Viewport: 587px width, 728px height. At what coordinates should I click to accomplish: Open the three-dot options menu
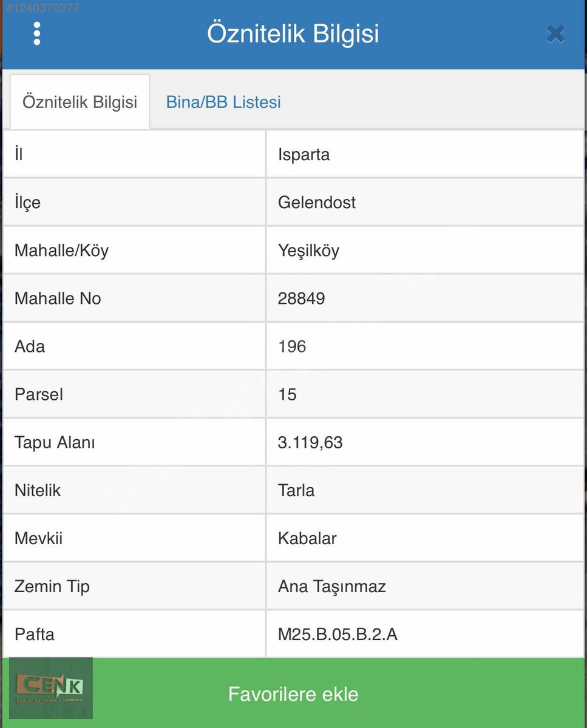(36, 34)
